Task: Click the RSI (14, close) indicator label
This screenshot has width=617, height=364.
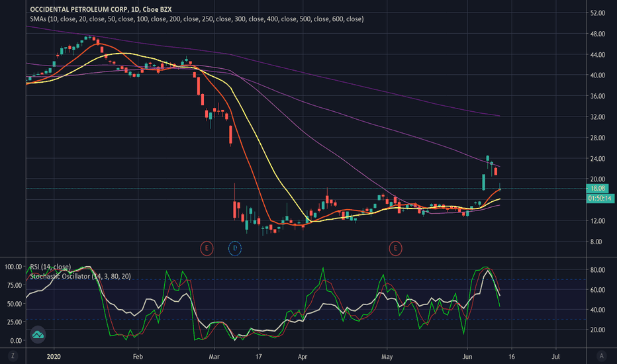Action: point(50,267)
